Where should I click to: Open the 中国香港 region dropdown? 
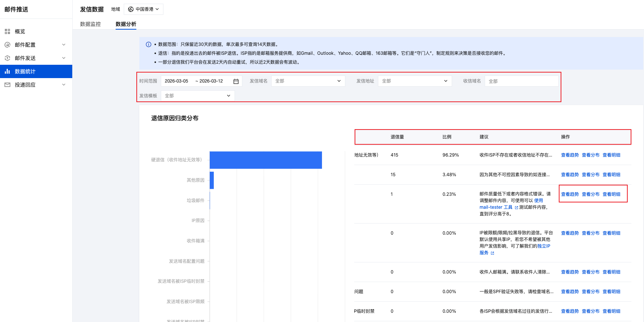(143, 9)
